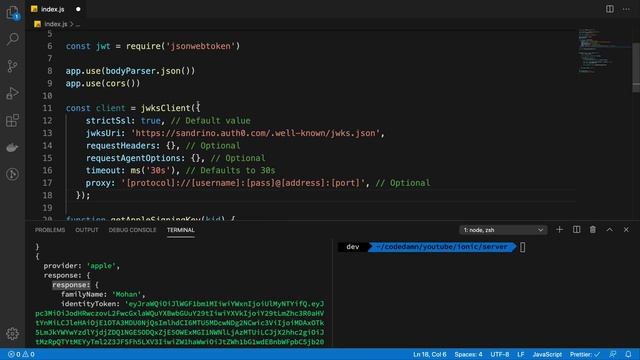640x360 pixels.
Task: Open the '1: node, zsh' terminal dropdown
Action: (503, 230)
